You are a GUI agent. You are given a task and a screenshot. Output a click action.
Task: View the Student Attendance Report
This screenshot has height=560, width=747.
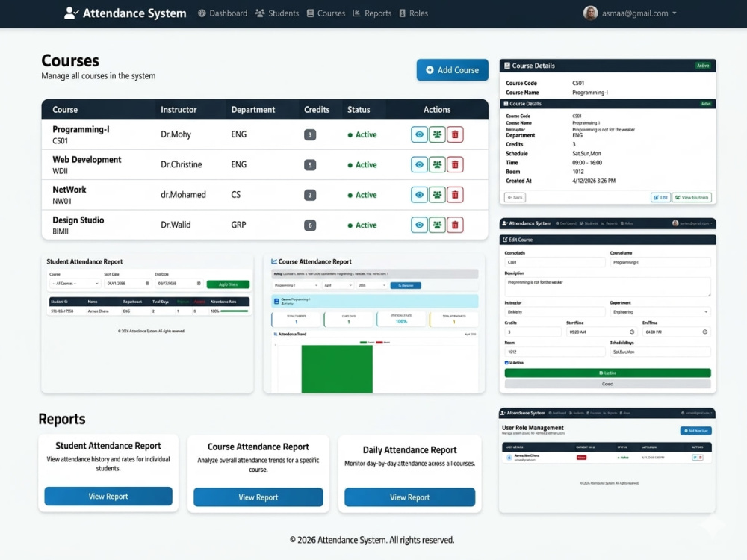(x=108, y=497)
